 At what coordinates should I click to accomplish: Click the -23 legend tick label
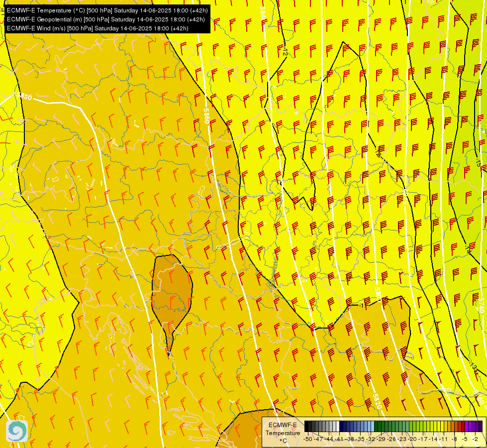coord(402,440)
